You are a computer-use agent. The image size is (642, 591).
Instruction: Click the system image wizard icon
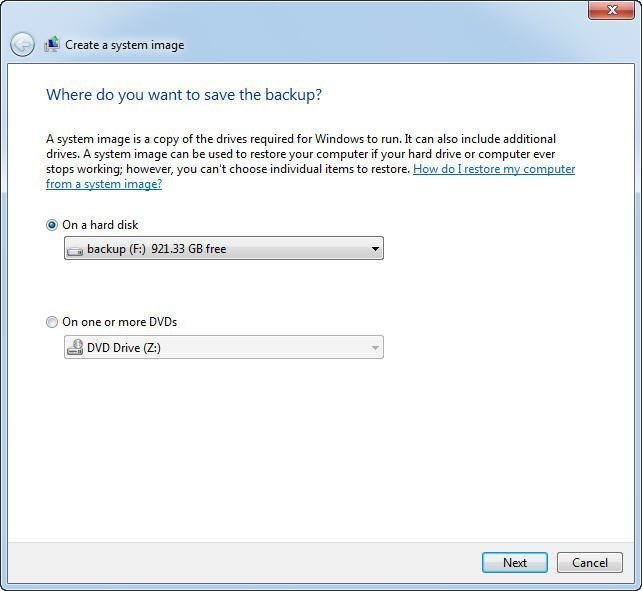click(x=52, y=45)
